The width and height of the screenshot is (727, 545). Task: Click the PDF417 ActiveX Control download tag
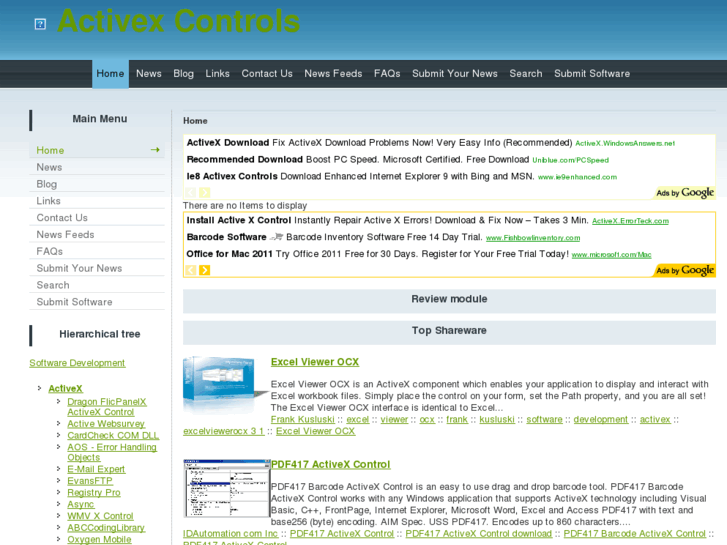coord(479,533)
